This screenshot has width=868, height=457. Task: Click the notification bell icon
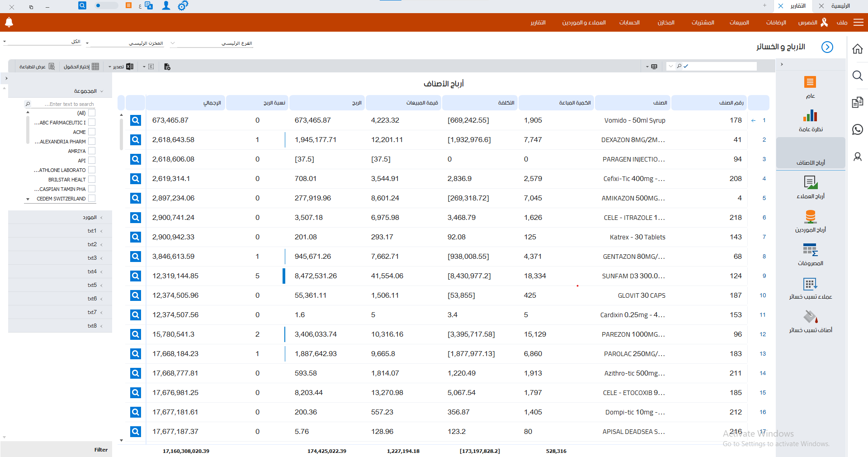(9, 22)
